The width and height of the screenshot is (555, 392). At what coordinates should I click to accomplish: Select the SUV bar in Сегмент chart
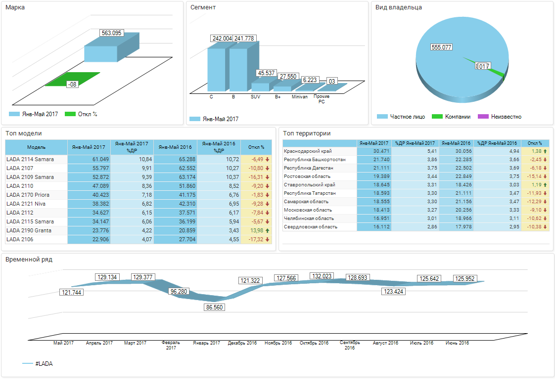[x=259, y=86]
